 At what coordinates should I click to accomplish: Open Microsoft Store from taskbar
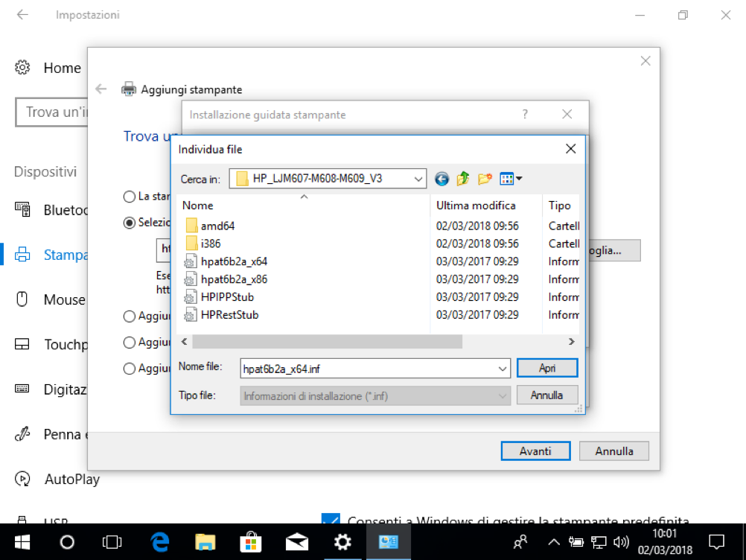click(251, 542)
